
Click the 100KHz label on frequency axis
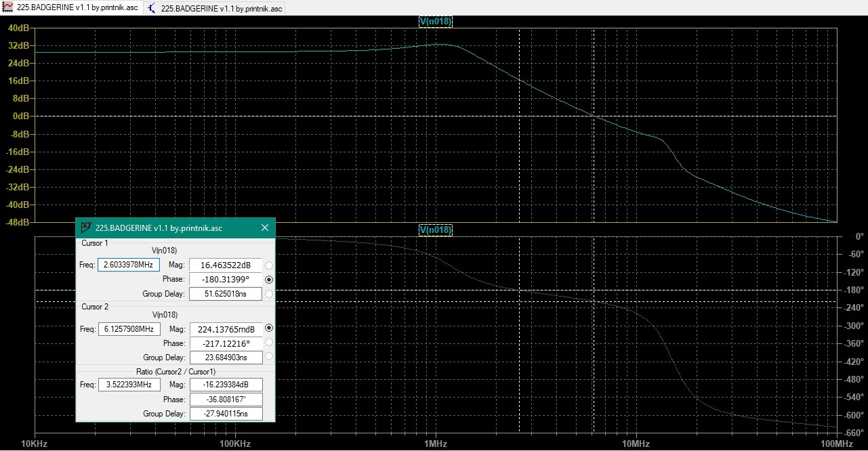pos(235,444)
